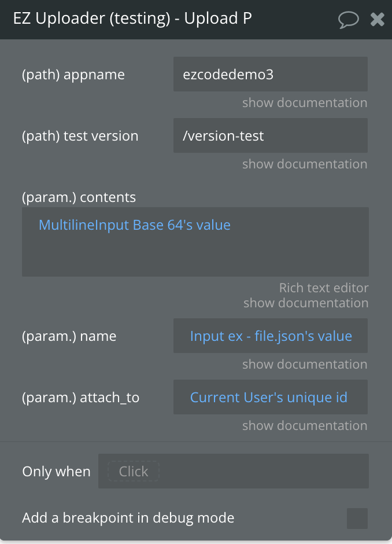Select the Current User's unique id expression
The height and width of the screenshot is (544, 392).
269,398
